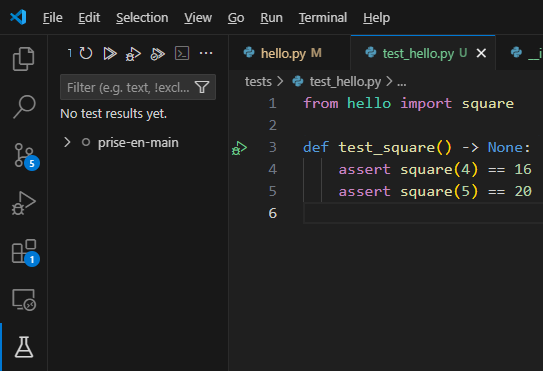Open the Search view
The image size is (543, 371).
pyautogui.click(x=24, y=107)
